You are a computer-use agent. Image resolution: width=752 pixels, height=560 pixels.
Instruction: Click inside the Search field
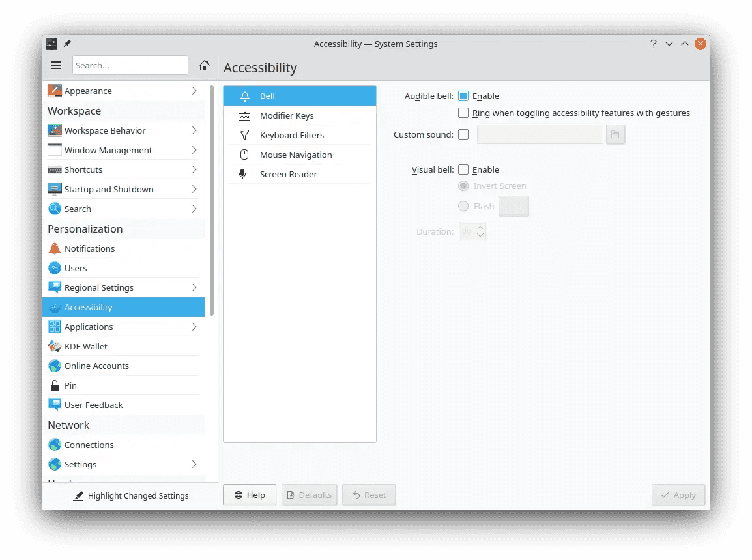click(x=130, y=65)
